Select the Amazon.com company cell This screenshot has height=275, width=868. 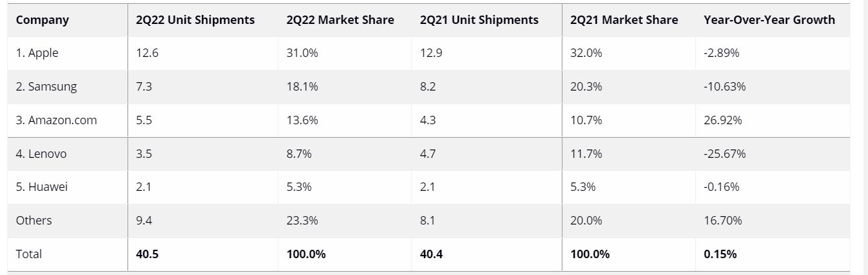56,120
